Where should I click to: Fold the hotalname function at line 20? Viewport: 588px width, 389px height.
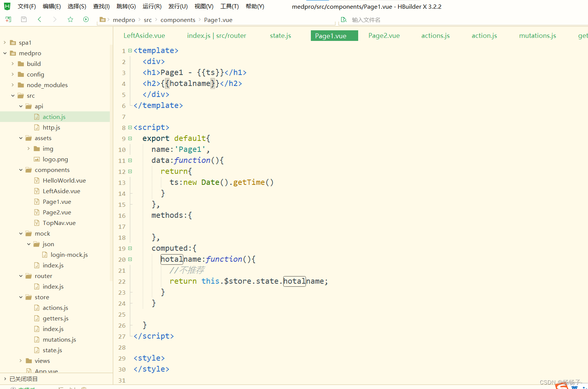pos(130,259)
